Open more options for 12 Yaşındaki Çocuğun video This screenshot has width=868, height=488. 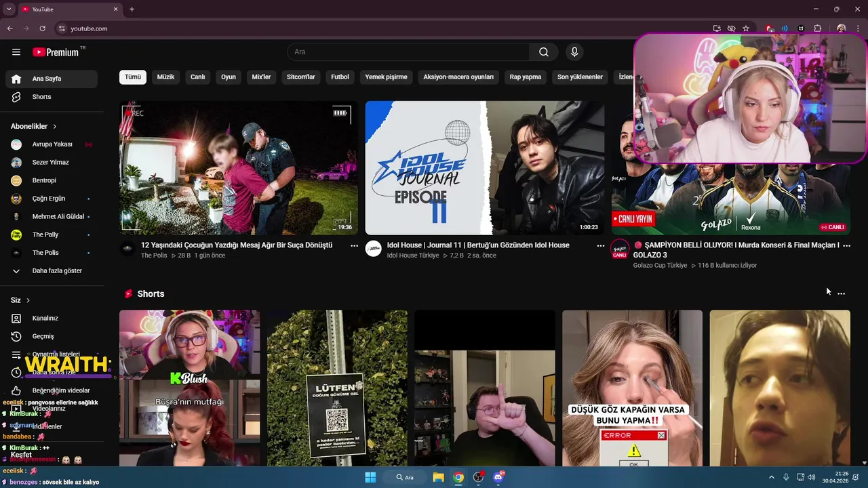point(354,246)
